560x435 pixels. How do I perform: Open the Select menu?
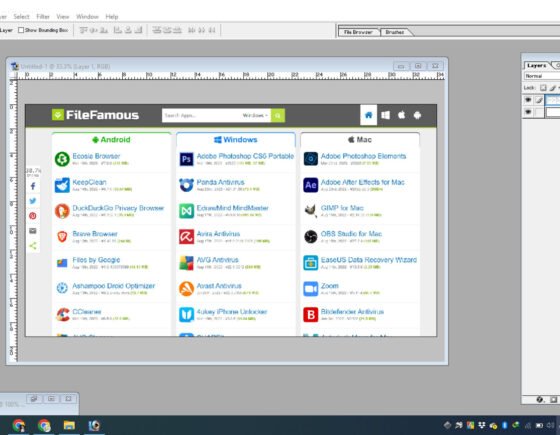click(21, 16)
